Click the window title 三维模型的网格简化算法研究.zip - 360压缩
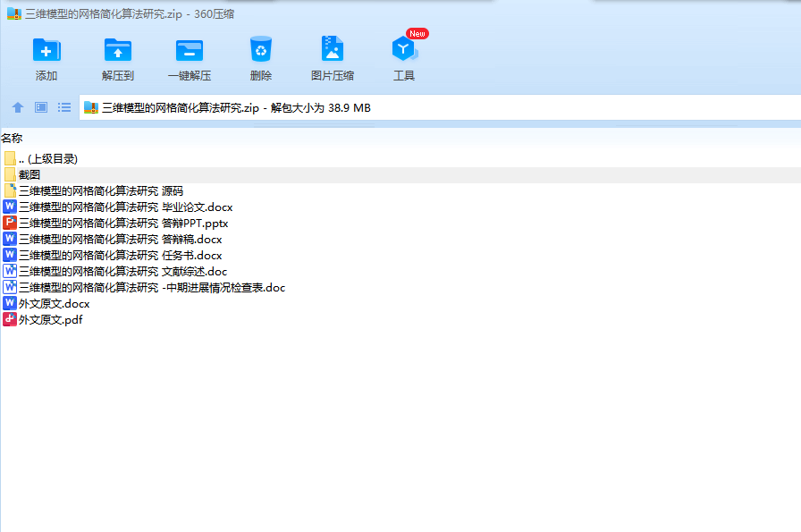Image resolution: width=801 pixels, height=532 pixels. [x=130, y=13]
